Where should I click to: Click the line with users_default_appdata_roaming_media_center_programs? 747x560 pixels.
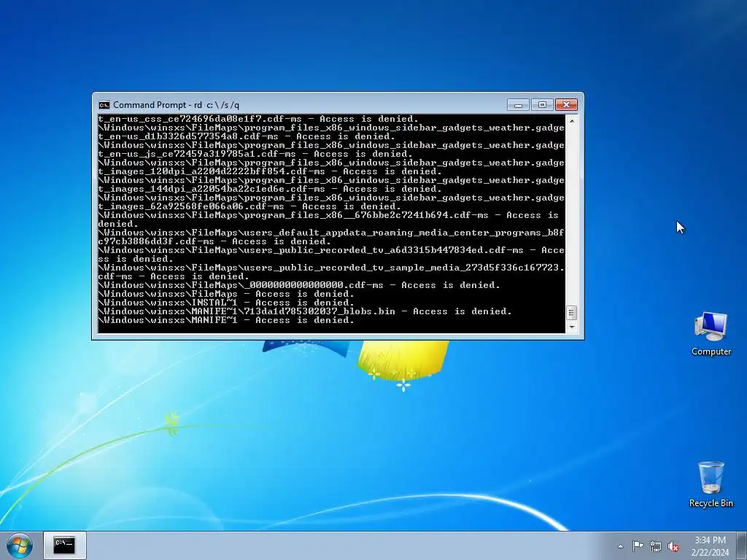[x=331, y=237]
